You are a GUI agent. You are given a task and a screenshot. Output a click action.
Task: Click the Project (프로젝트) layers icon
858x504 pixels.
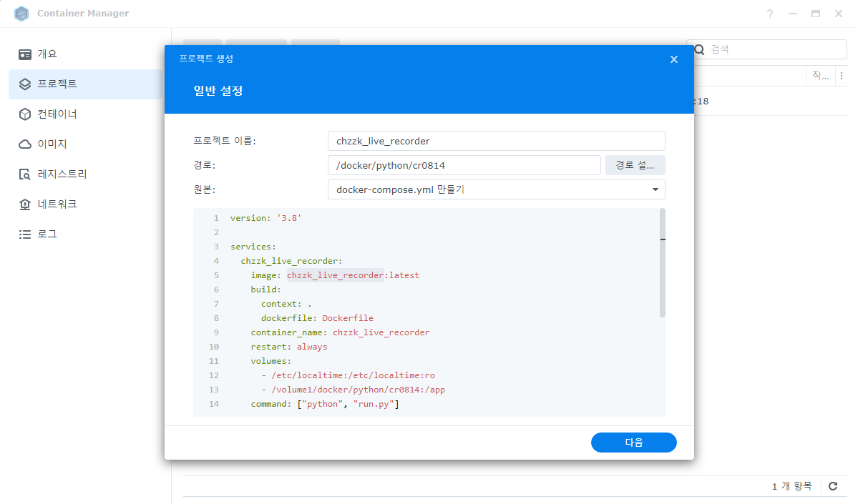tap(25, 84)
